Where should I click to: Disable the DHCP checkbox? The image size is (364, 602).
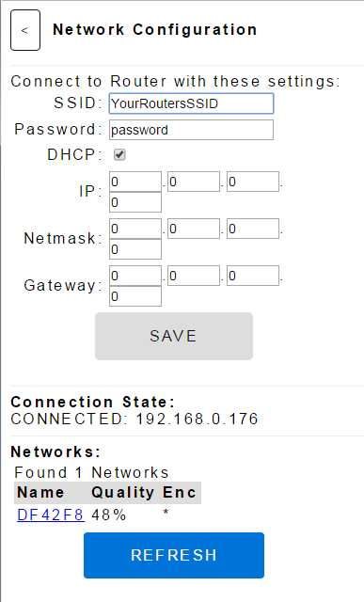click(119, 154)
